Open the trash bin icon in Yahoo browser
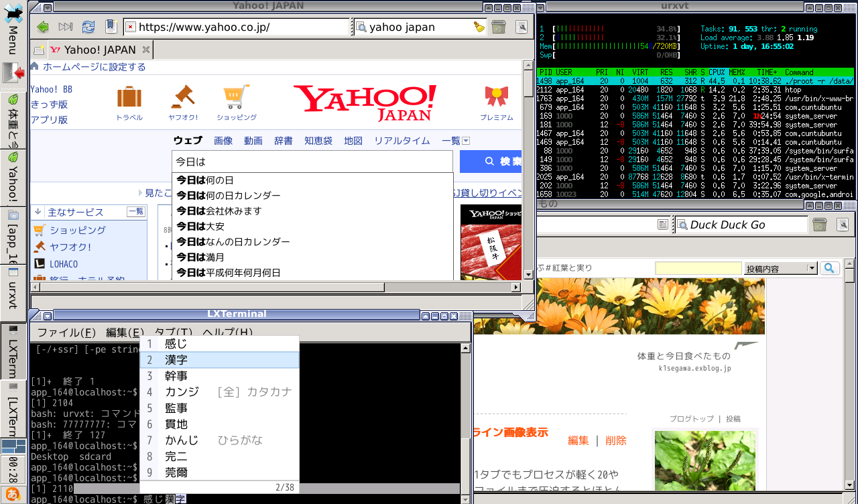The image size is (858, 504). click(x=498, y=27)
